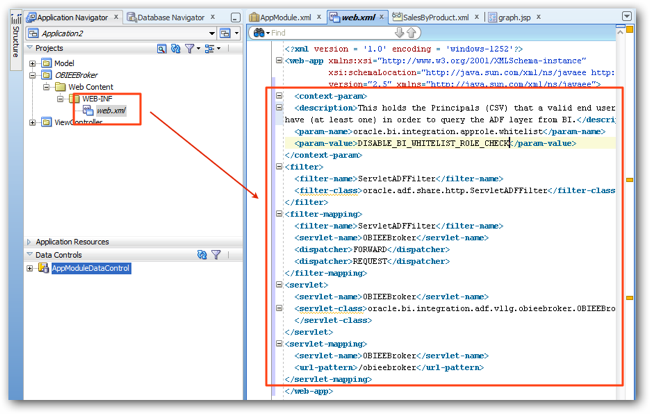Click the binoculars Find icon

[259, 33]
